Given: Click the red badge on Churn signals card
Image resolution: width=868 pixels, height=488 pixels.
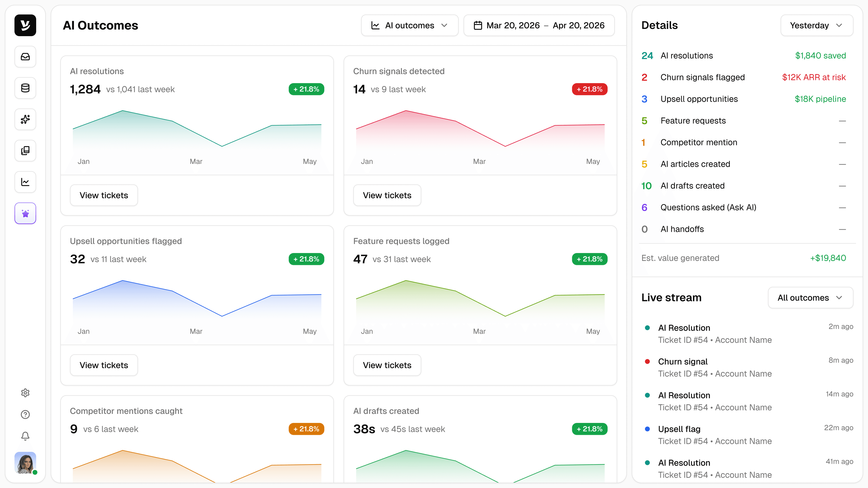Looking at the screenshot, I should pyautogui.click(x=590, y=89).
